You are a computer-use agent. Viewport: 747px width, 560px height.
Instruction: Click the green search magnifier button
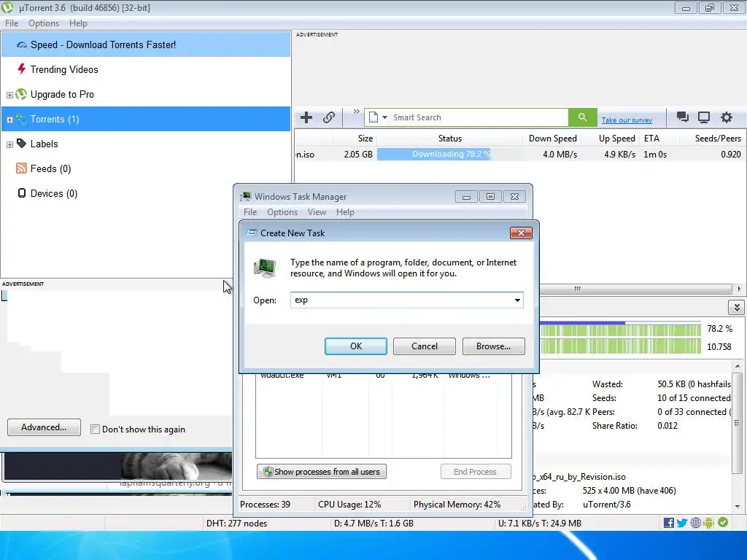pyautogui.click(x=582, y=117)
